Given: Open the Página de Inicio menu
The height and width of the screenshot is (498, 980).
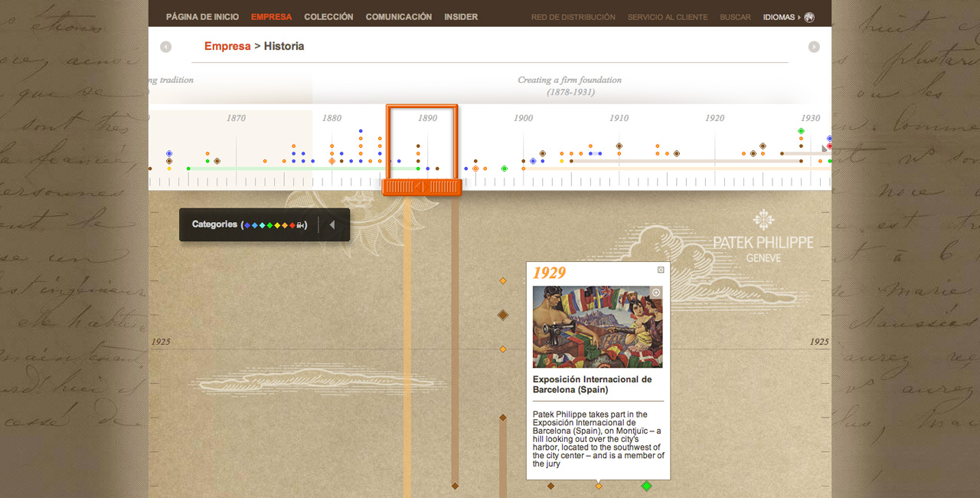Looking at the screenshot, I should (202, 17).
